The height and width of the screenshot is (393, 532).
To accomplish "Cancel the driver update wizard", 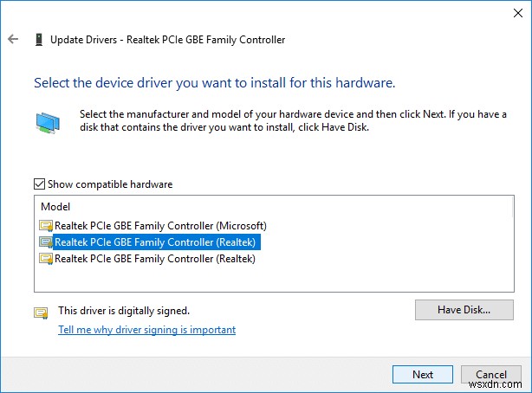I will click(x=491, y=375).
